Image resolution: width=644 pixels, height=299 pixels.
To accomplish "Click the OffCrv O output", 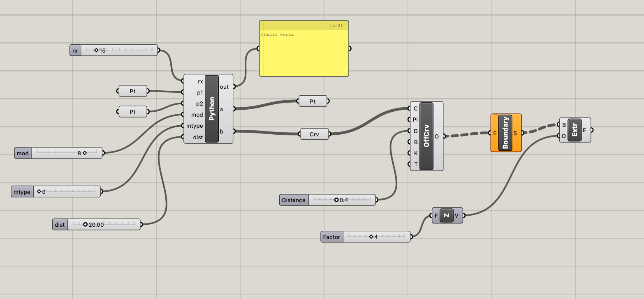I will 438,136.
